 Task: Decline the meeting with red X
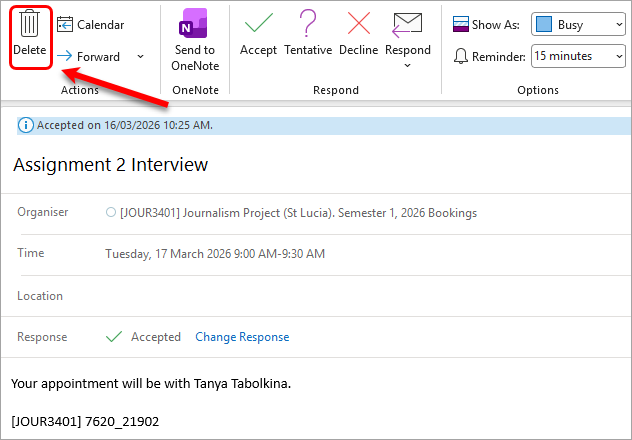(x=358, y=34)
